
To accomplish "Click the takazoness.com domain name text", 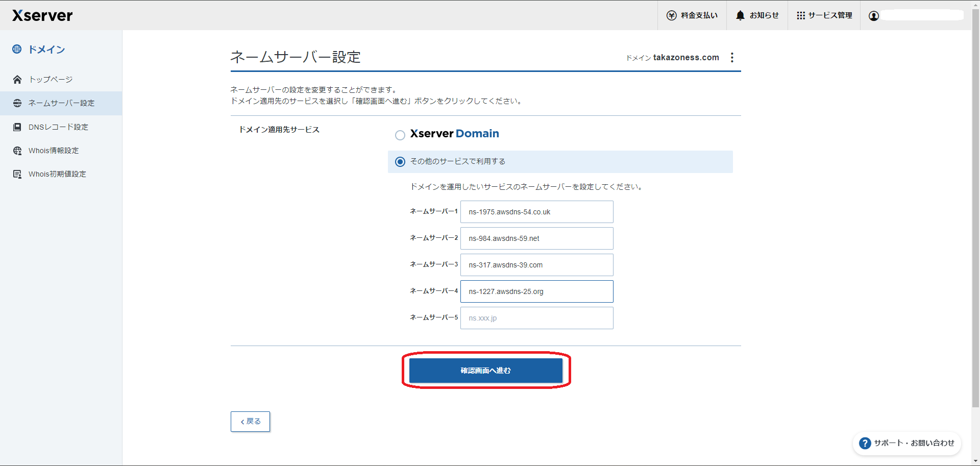I will (x=686, y=58).
